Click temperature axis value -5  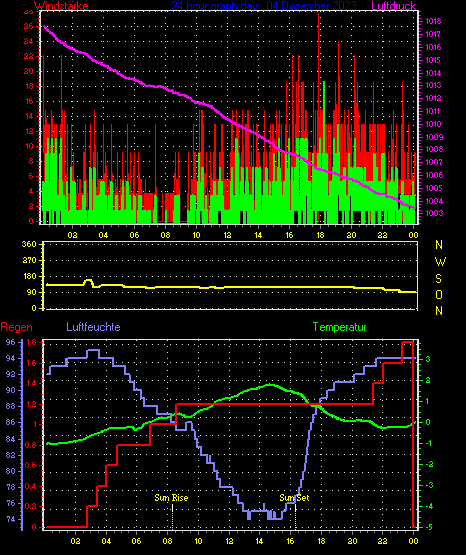tap(428, 527)
